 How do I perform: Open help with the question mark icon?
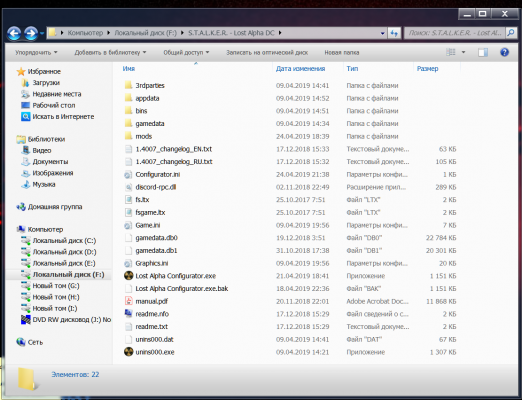pos(504,52)
